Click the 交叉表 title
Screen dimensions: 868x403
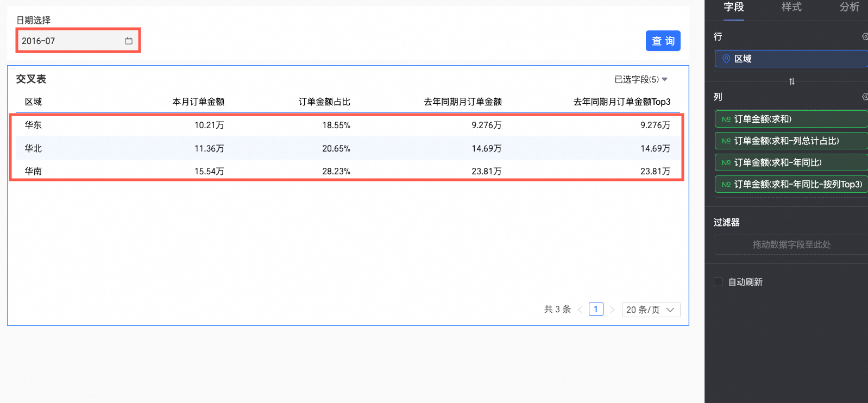click(31, 79)
